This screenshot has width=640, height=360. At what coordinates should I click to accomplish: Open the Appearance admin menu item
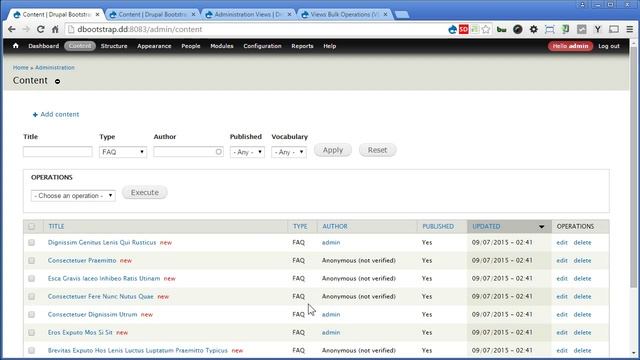tap(154, 46)
